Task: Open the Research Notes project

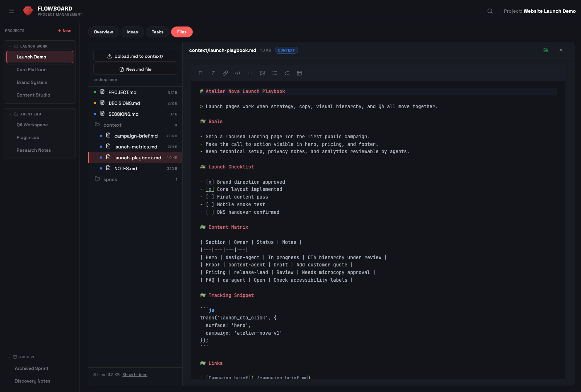Action: pos(40,150)
